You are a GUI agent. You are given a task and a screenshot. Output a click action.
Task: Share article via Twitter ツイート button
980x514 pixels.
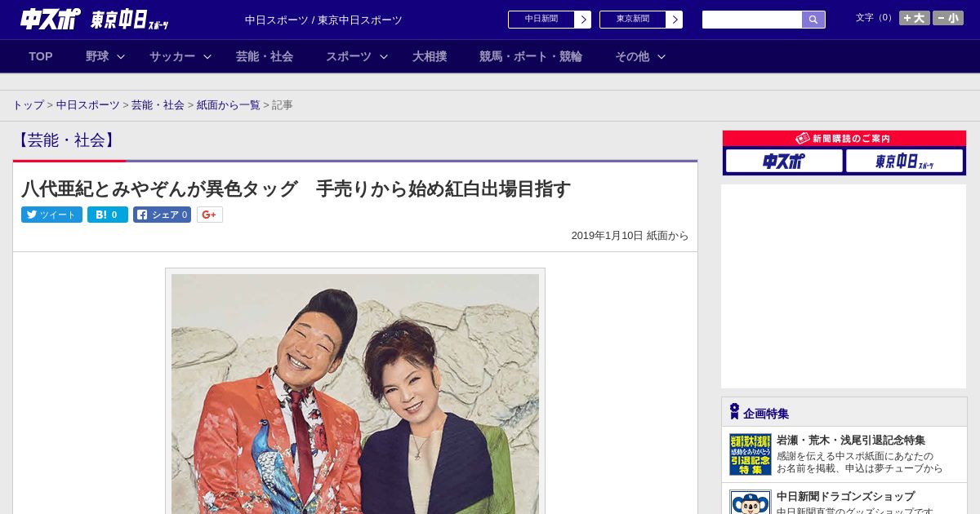coord(51,215)
